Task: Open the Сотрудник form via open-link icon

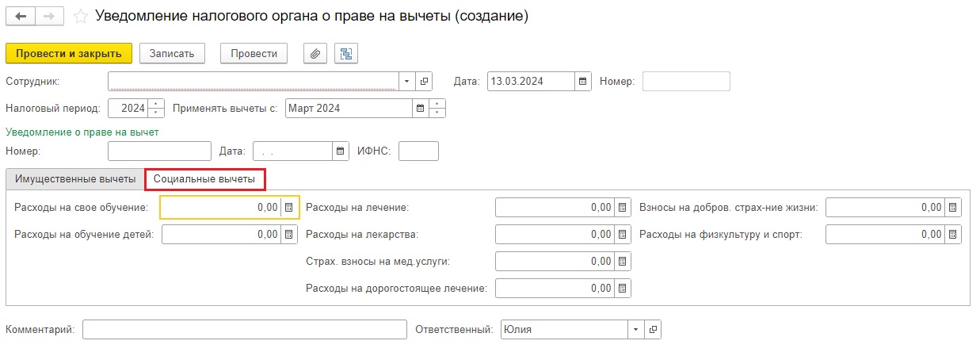Action: point(425,81)
